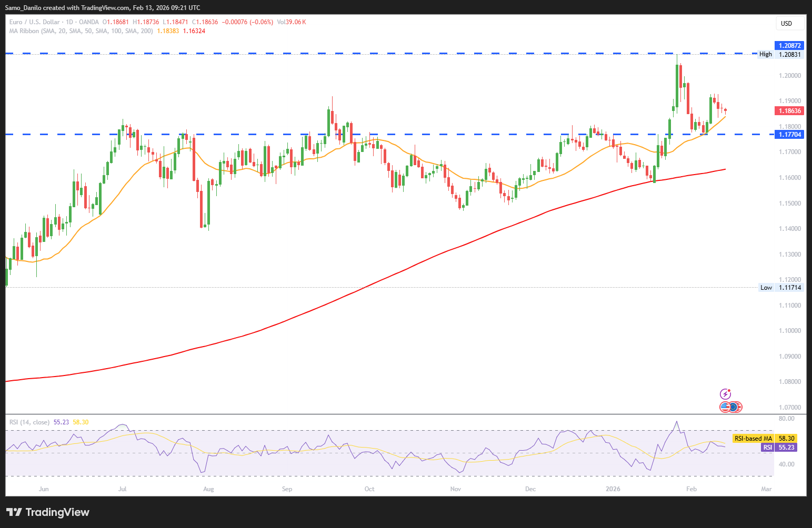Viewport: 812px width, 528px height.
Task: Click the red 1.18636 current price label
Action: pos(789,111)
